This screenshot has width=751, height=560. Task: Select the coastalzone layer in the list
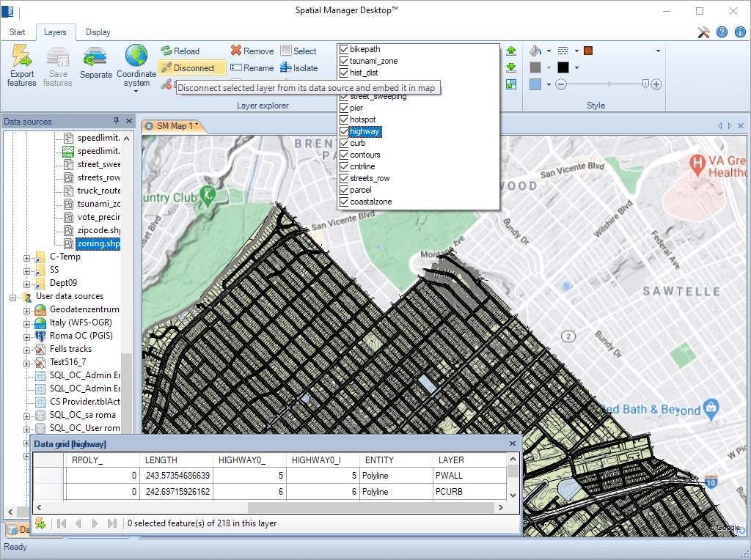coord(370,202)
